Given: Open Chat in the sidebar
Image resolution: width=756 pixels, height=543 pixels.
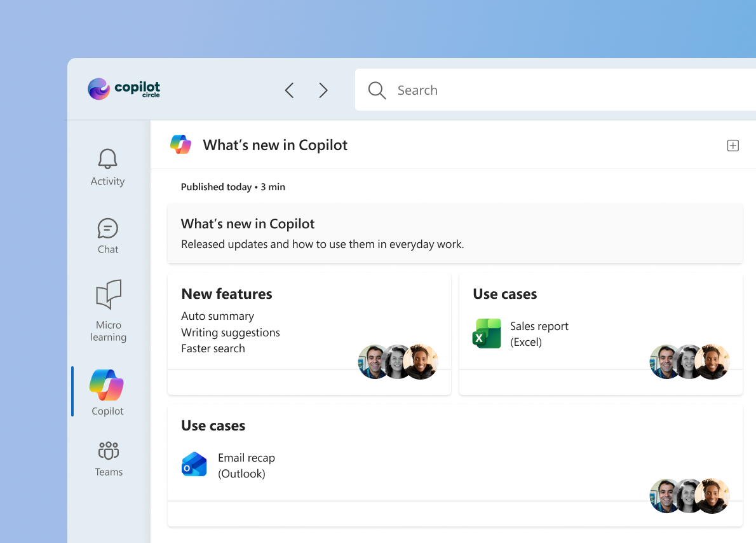Looking at the screenshot, I should (x=107, y=236).
